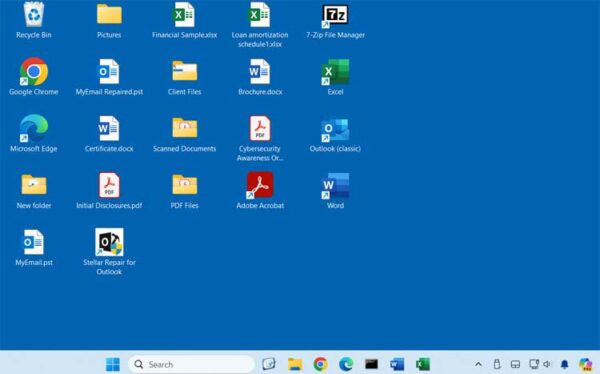Select Adobe Acrobat desktop shortcut

260,185
